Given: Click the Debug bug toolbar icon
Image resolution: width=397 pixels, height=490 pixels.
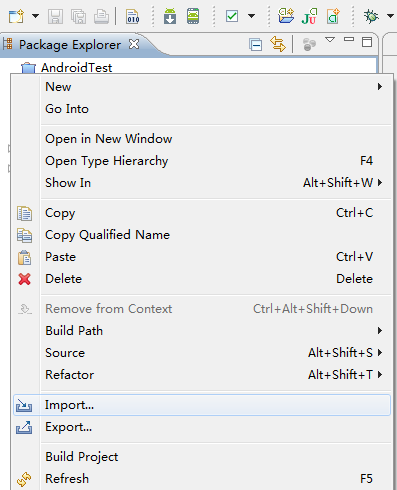Looking at the screenshot, I should coord(371,16).
